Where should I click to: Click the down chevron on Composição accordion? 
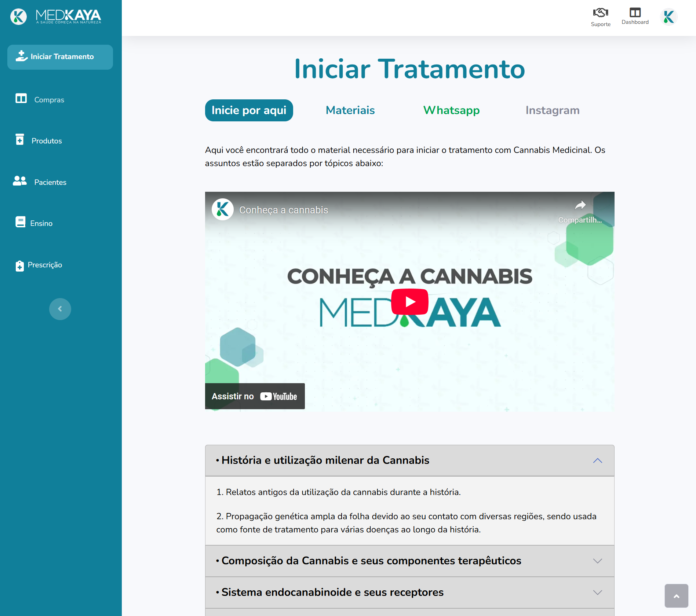(x=598, y=561)
